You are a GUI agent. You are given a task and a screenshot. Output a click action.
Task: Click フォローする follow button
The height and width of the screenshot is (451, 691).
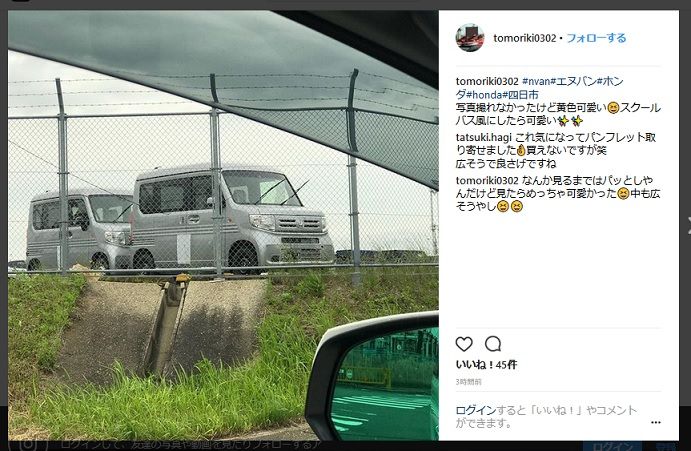pos(596,38)
